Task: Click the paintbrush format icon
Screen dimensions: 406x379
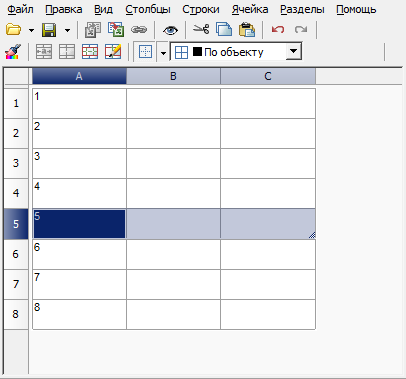Action: (x=13, y=52)
